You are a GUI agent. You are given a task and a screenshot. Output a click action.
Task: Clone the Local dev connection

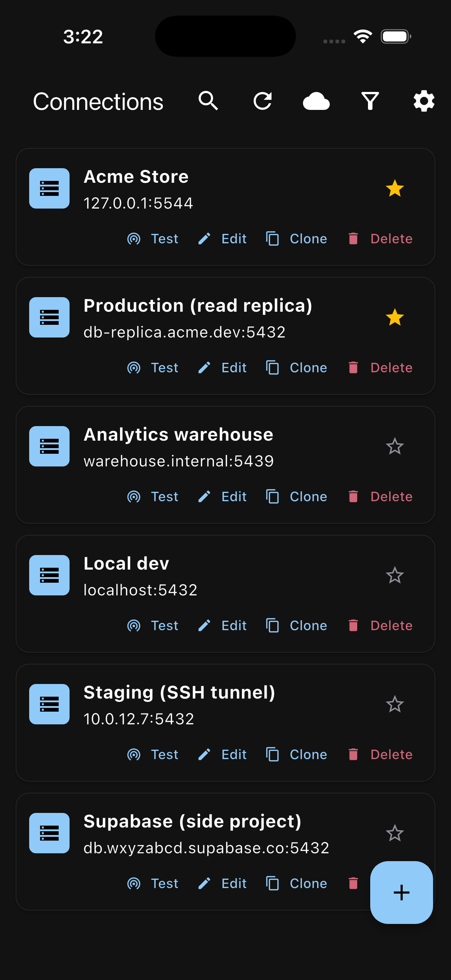coord(297,626)
